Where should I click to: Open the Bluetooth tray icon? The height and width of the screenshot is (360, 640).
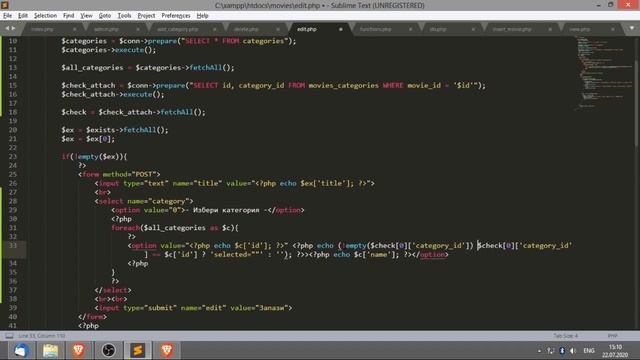click(562, 351)
